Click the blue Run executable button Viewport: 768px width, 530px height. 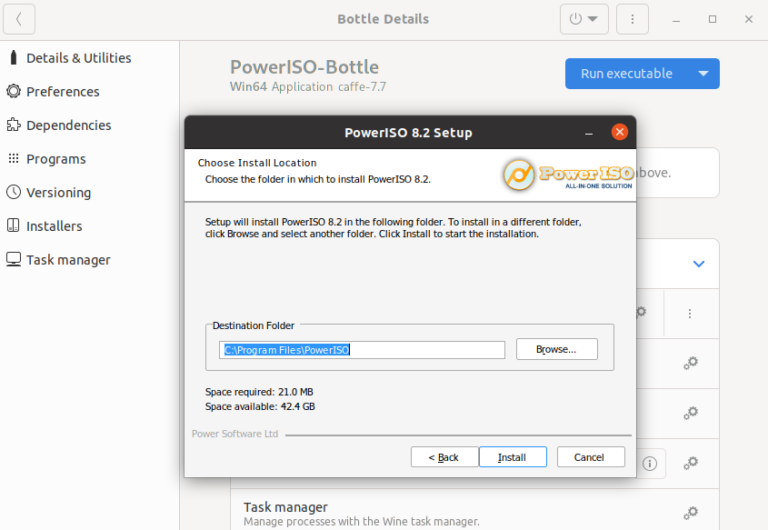click(627, 73)
